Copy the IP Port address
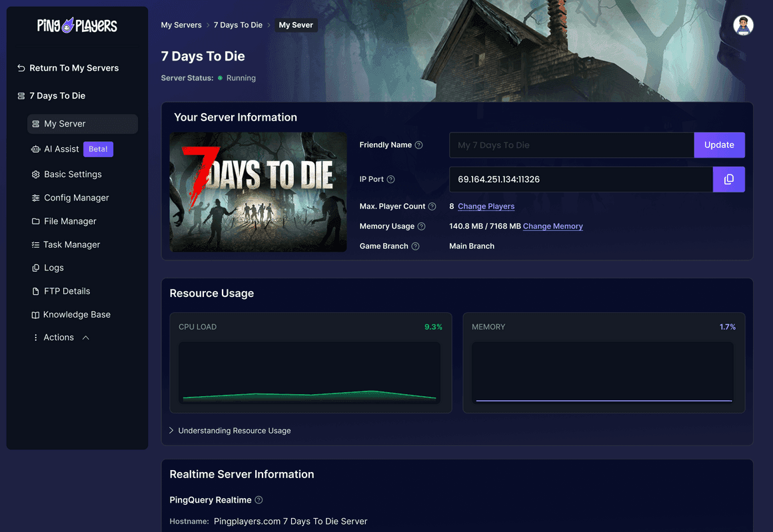Viewport: 773px width, 532px height. [728, 179]
